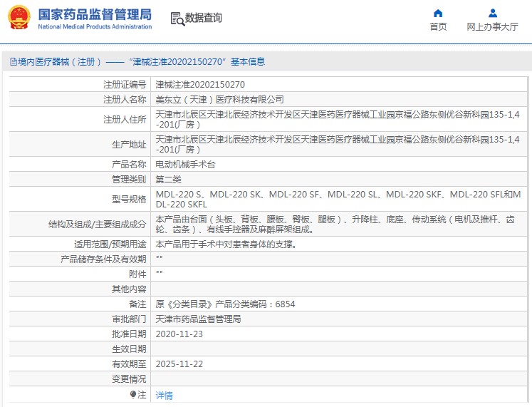This screenshot has width=532, height=407.
Task: Click the 产品储存条件及有效期 label
Action: click(103, 259)
